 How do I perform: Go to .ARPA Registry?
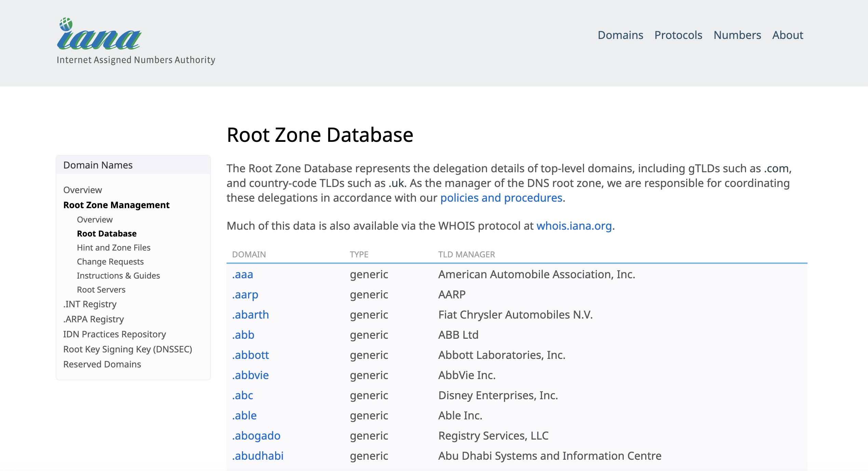[94, 319]
